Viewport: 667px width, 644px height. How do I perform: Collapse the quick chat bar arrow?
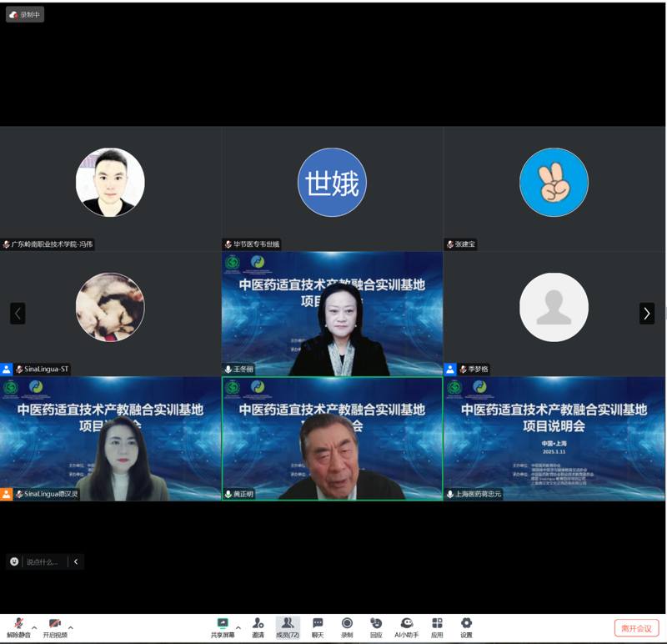(x=76, y=561)
